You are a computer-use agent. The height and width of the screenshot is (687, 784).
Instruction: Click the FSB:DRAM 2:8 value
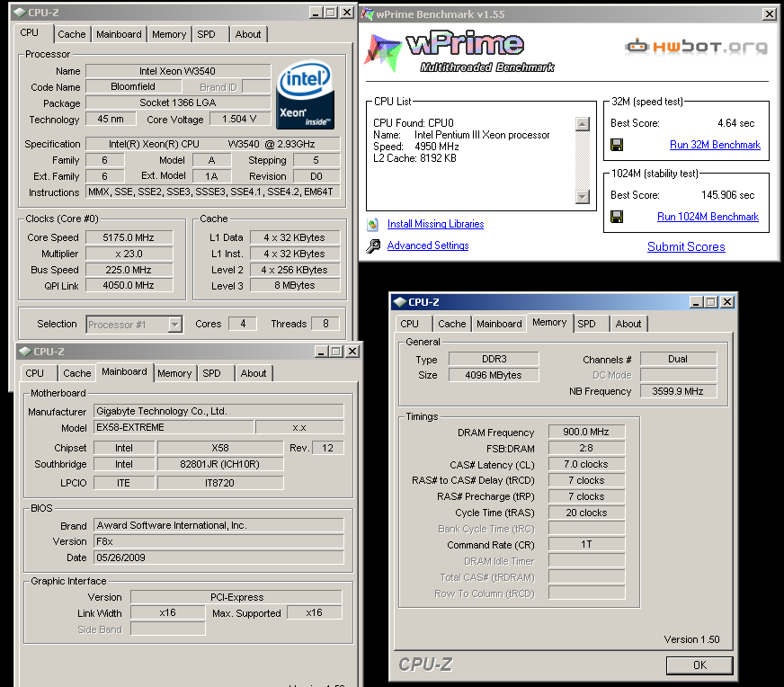586,449
